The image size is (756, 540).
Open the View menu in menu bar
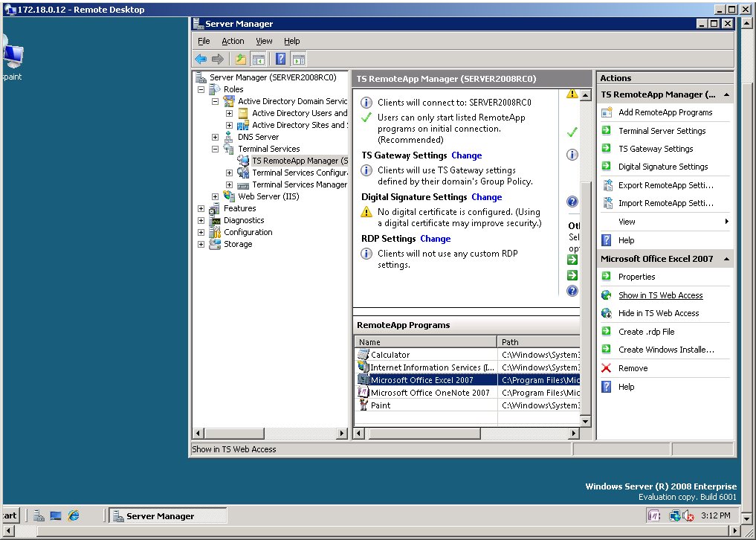pos(264,41)
